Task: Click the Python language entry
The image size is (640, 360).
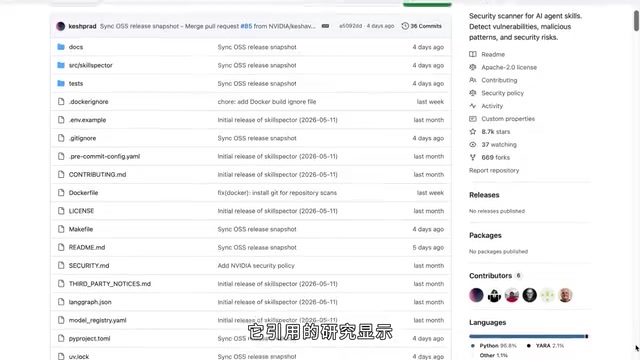Action: [494, 346]
